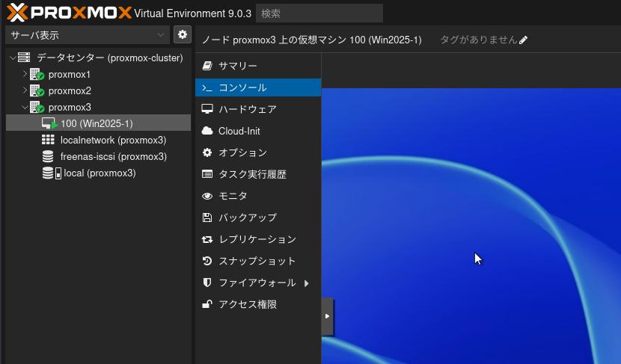Expand the ファイアウォール submenu arrow
Image resolution: width=621 pixels, height=364 pixels.
tap(307, 283)
